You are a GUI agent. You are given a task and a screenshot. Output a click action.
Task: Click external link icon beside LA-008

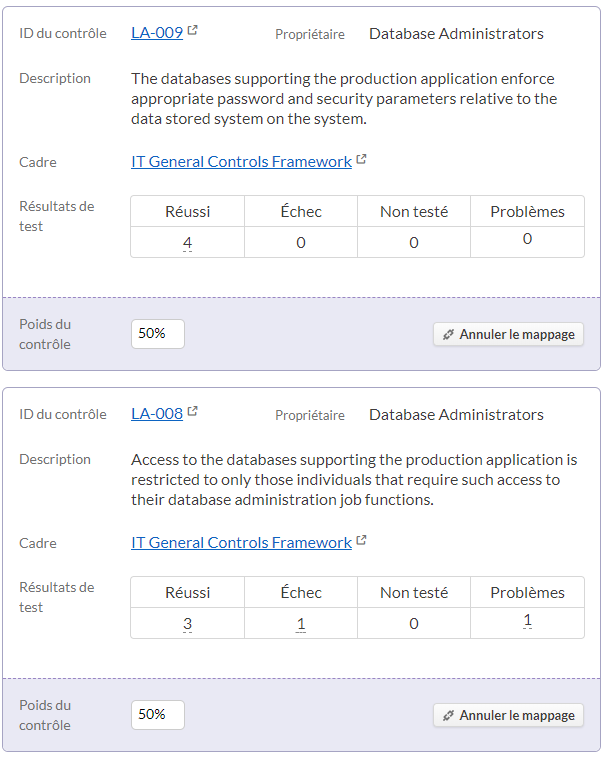point(193,411)
